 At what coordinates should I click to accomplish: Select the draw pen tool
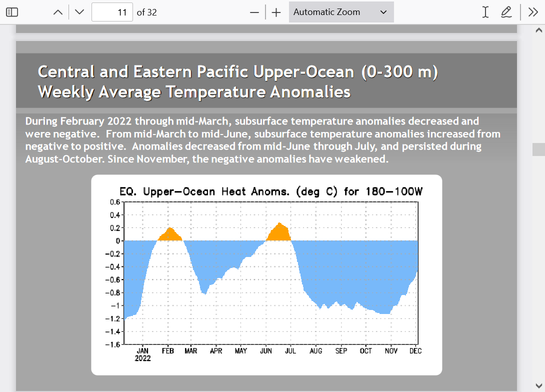tap(506, 12)
